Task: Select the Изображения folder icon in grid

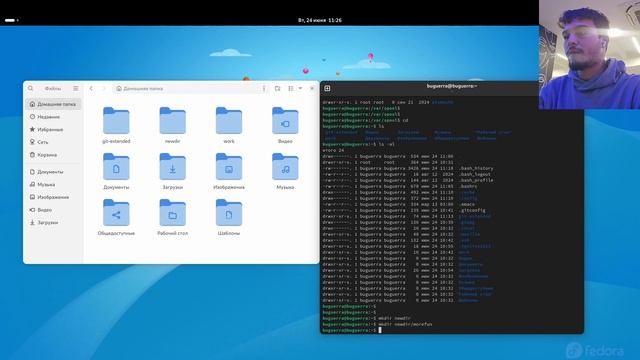Action: [x=229, y=167]
